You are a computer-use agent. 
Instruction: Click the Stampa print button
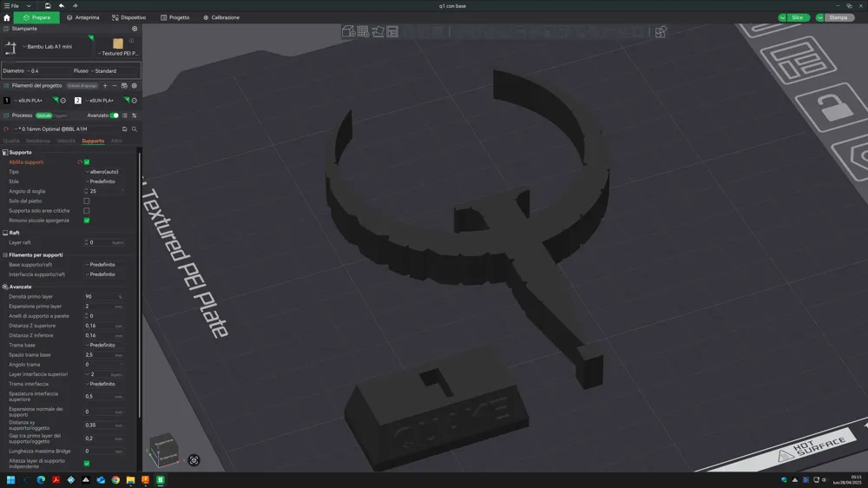(x=838, y=17)
